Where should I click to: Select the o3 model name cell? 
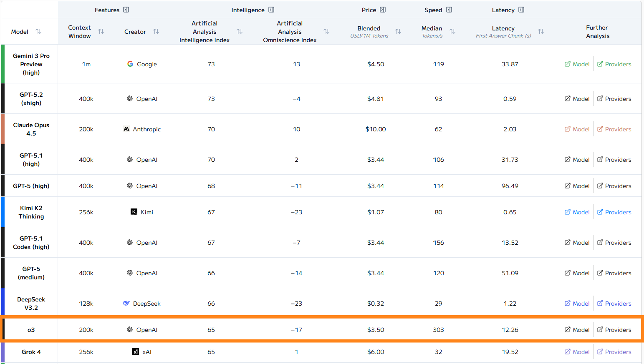[31, 330]
